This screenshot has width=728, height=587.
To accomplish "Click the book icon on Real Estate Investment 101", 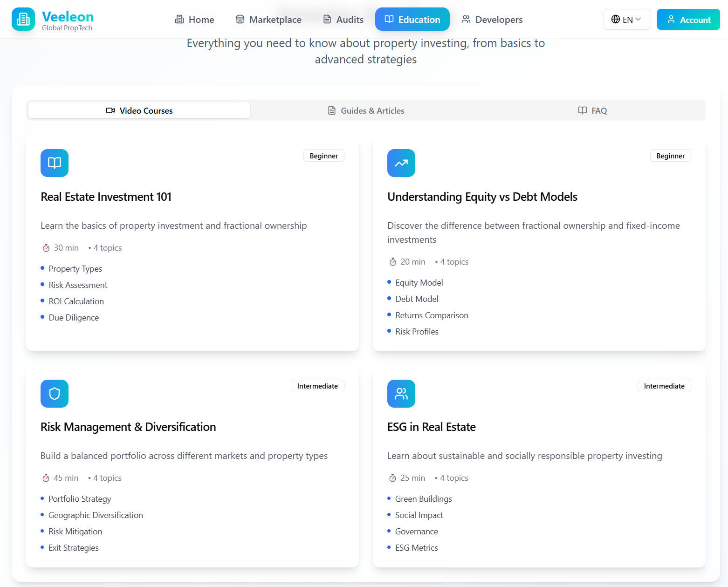I will pos(55,163).
